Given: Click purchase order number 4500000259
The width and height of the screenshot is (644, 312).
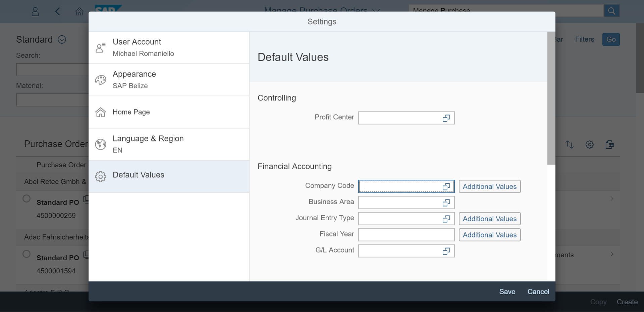Looking at the screenshot, I should tap(56, 216).
